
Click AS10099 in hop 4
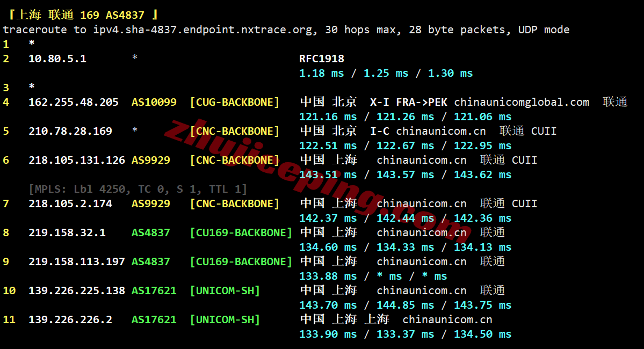[x=154, y=102]
